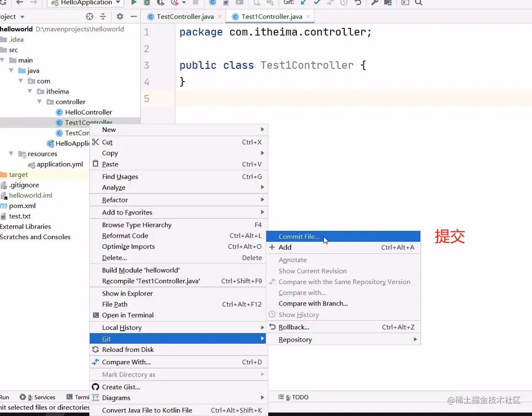Click the Git rollback undo icon in toolbar
This screenshot has width=532, height=416.
coord(358,2)
